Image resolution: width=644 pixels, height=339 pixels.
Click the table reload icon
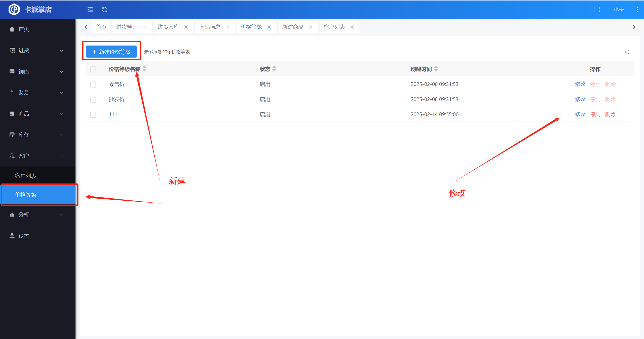point(627,52)
